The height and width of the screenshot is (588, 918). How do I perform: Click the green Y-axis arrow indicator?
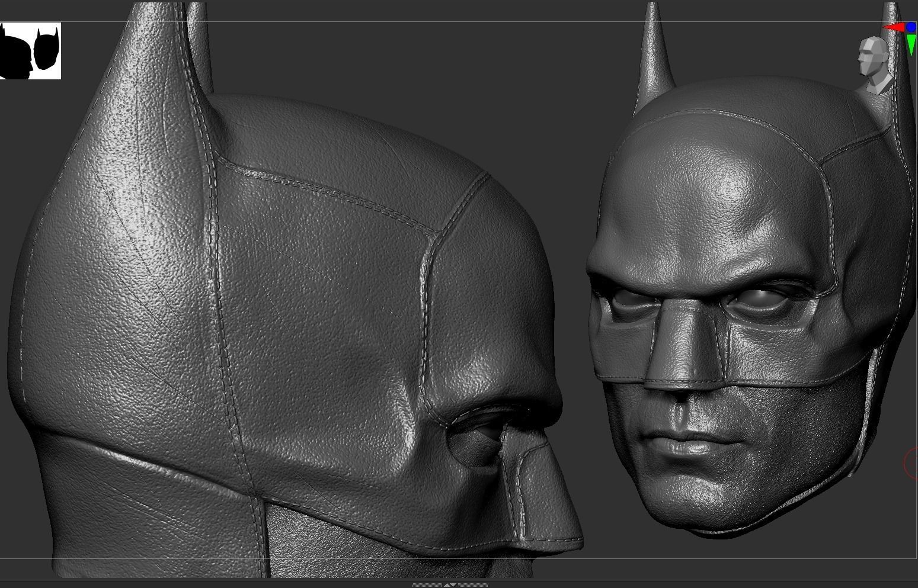pyautogui.click(x=911, y=45)
